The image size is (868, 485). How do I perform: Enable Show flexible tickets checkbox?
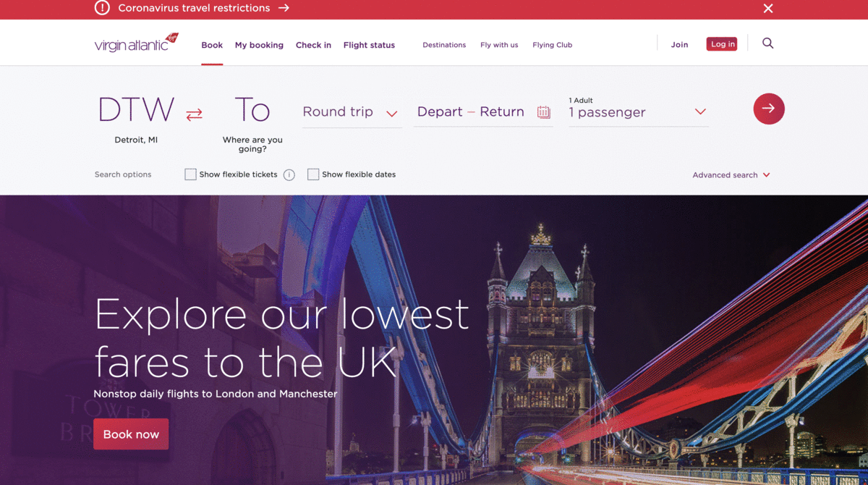[190, 174]
